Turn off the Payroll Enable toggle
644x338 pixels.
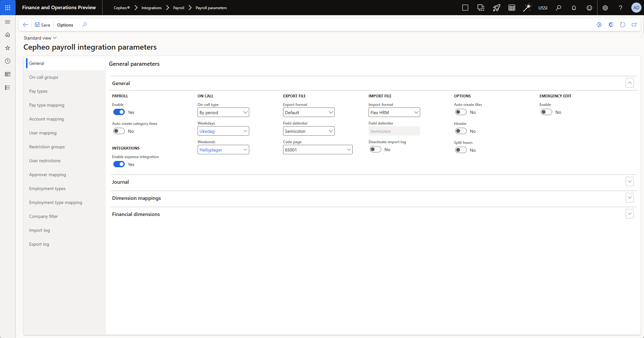coord(119,112)
